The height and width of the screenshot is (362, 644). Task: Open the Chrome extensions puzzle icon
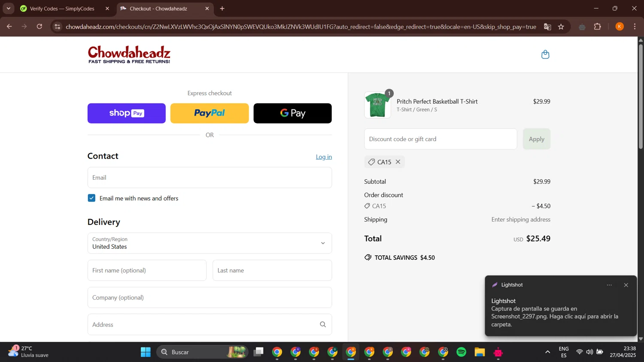point(598,27)
